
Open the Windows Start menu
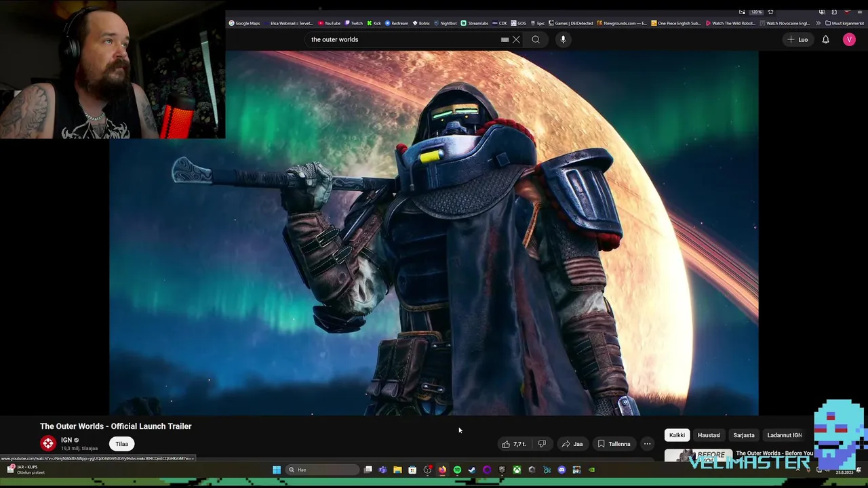coord(277,470)
